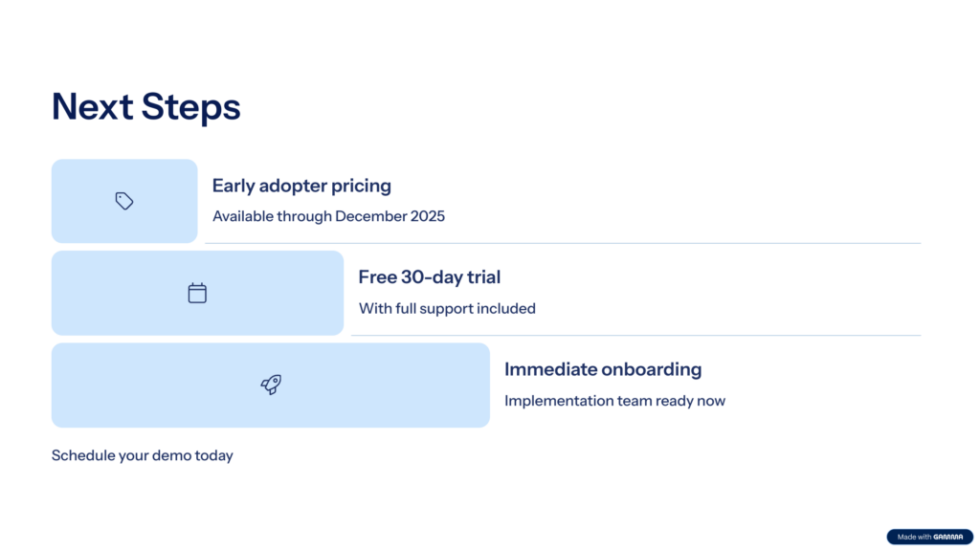Select the "Next Steps" slide title
The height and width of the screenshot is (551, 980).
point(145,107)
